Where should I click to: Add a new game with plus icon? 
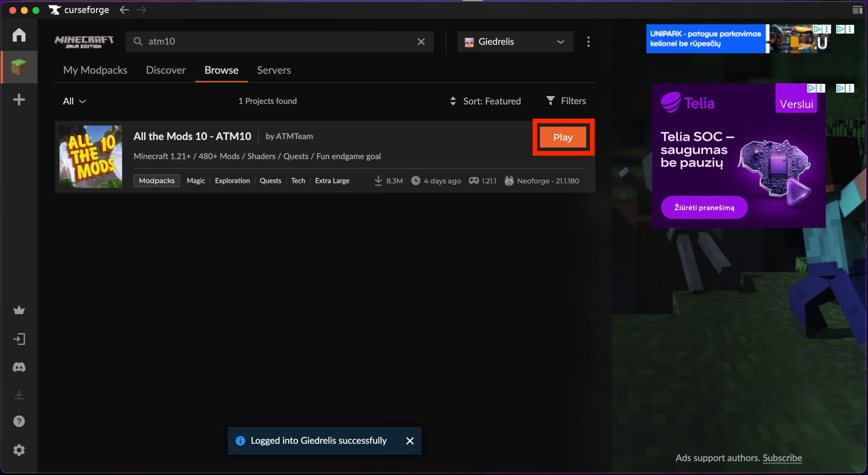point(19,100)
